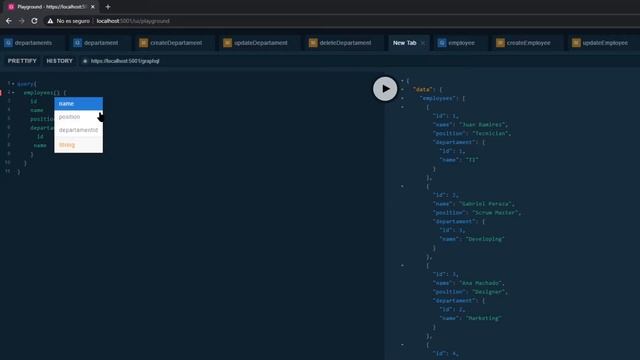
Task: Click the PRETTIFY button
Action: point(22,61)
